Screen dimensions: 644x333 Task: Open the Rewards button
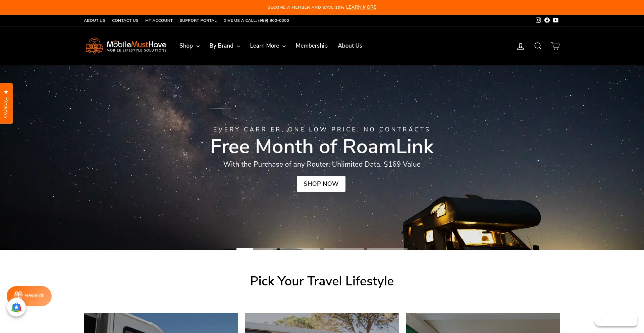tap(29, 296)
